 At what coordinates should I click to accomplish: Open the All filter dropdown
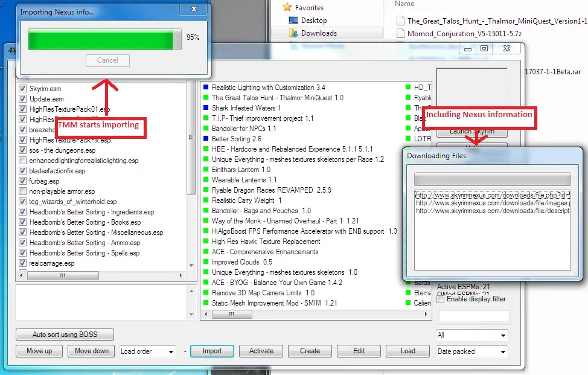pos(472,335)
